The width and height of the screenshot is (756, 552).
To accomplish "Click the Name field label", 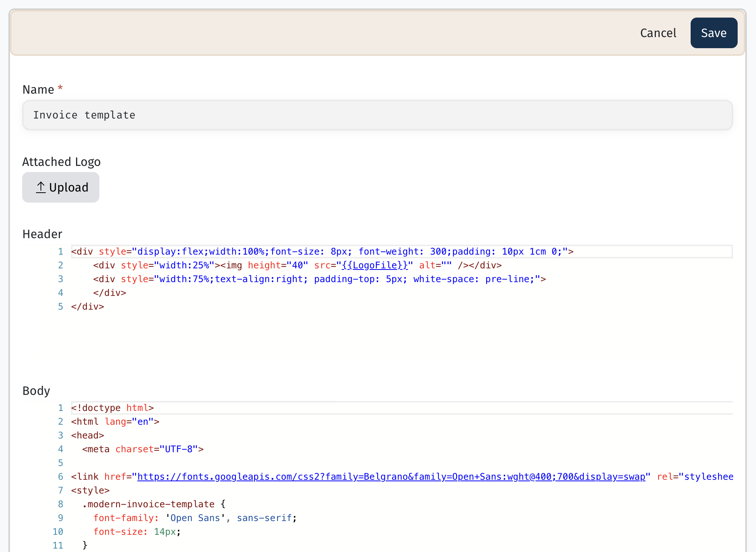I will coord(38,89).
